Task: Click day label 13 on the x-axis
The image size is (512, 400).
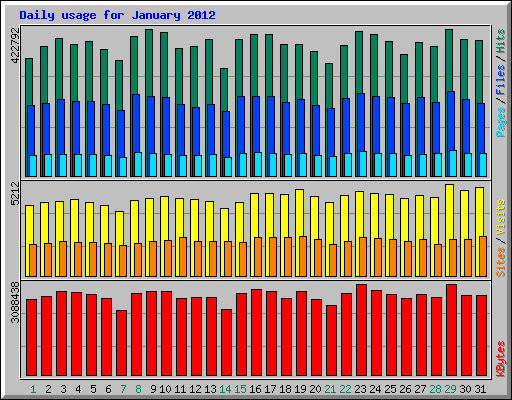Action: (x=210, y=389)
